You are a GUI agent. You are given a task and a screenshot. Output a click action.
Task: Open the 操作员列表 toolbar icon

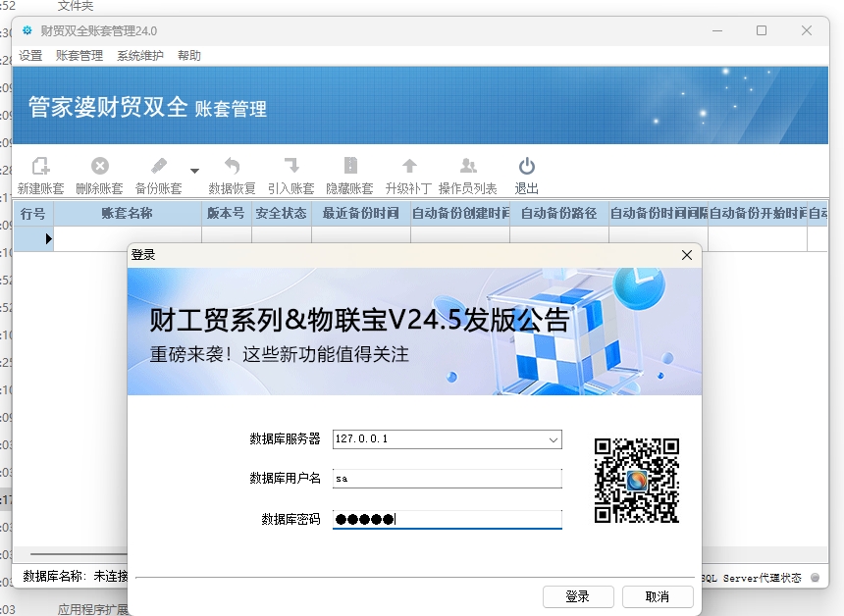click(468, 166)
